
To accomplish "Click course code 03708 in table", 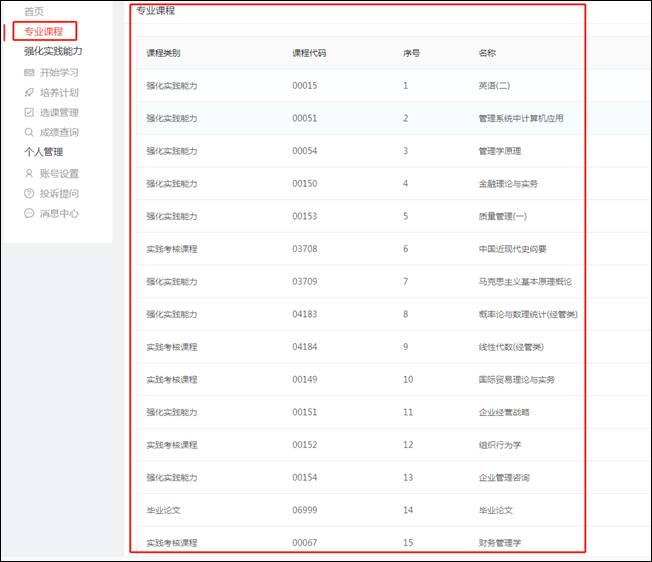I will click(x=304, y=249).
